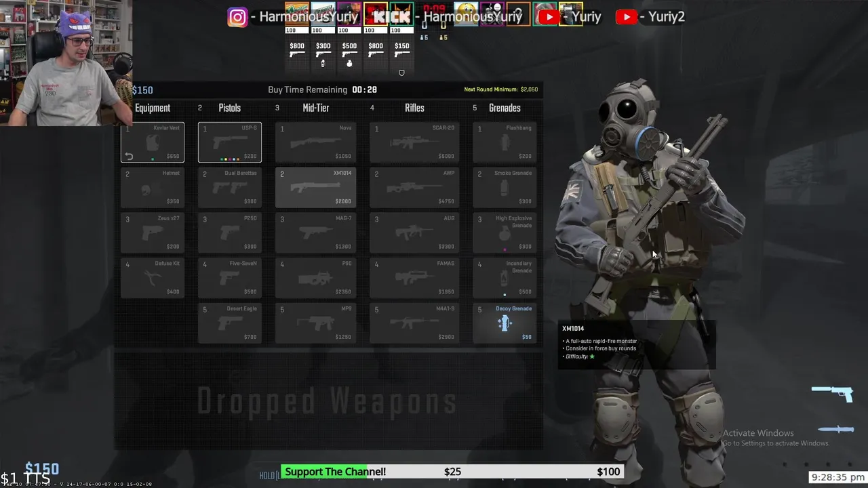Buy the FAMAS rifle
The image size is (868, 488).
(x=414, y=278)
